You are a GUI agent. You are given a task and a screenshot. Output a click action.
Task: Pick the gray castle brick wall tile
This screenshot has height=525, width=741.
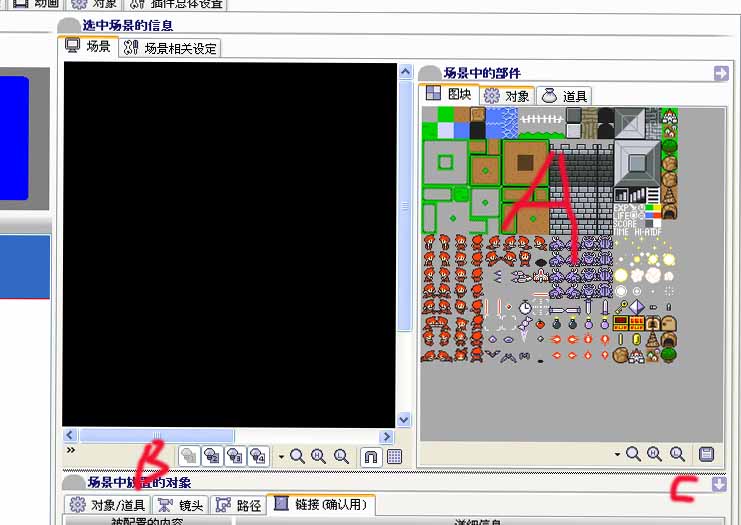[581, 189]
